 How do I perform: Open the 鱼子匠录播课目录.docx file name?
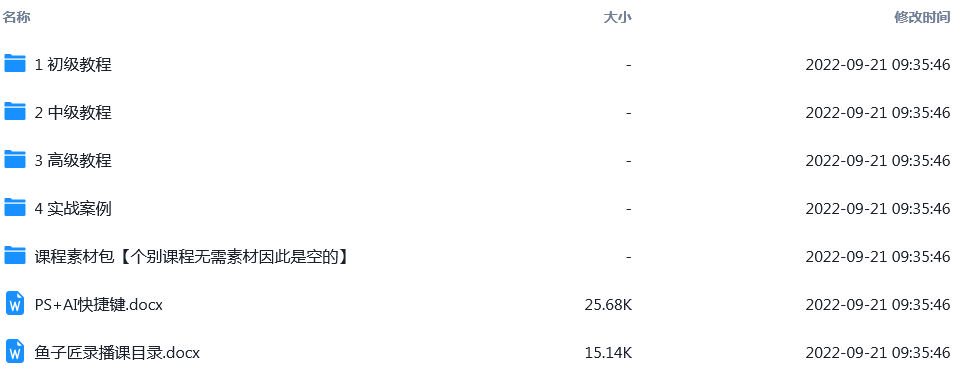tap(117, 352)
